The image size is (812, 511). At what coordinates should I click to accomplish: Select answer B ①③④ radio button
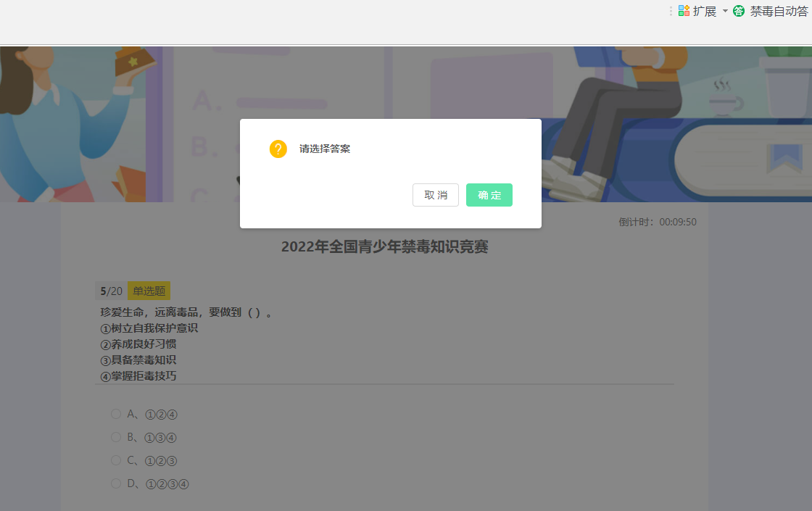pyautogui.click(x=116, y=437)
